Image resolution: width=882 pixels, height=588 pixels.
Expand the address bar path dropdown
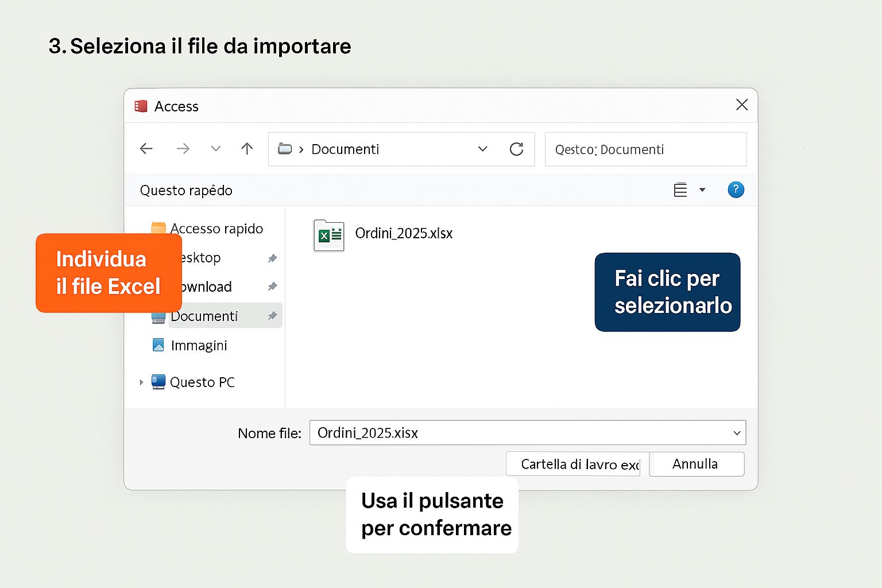482,149
